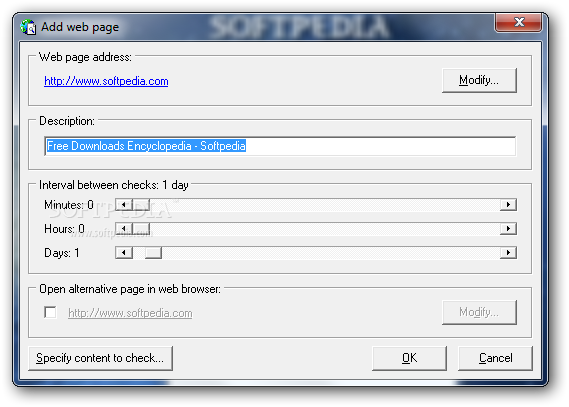Cancel the Add web page dialog
Screen dimensions: 569x407
pyautogui.click(x=495, y=358)
